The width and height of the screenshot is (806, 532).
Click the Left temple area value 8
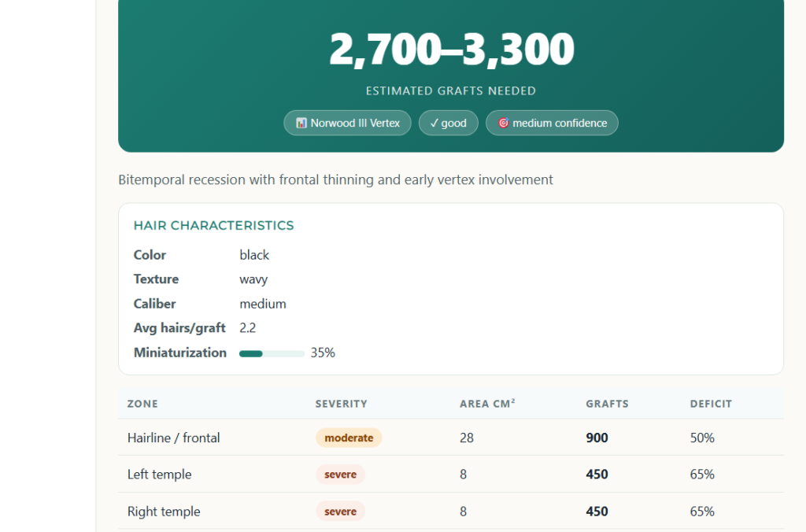point(463,474)
